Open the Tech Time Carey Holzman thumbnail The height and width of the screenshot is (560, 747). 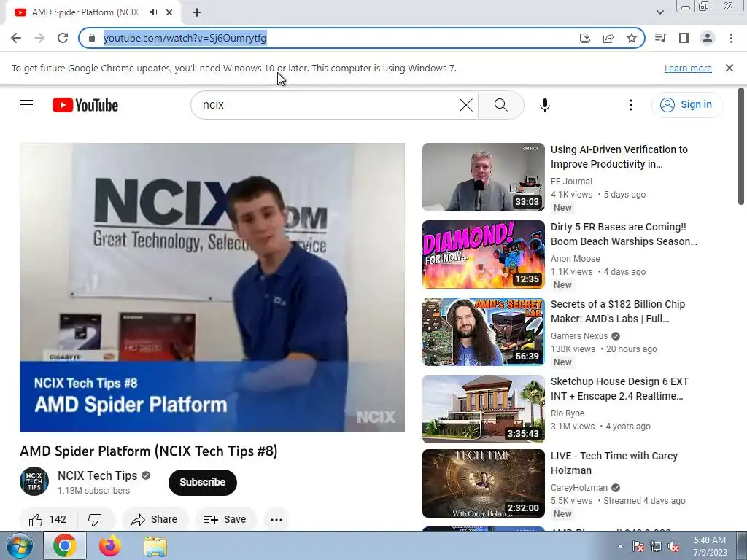pos(483,483)
